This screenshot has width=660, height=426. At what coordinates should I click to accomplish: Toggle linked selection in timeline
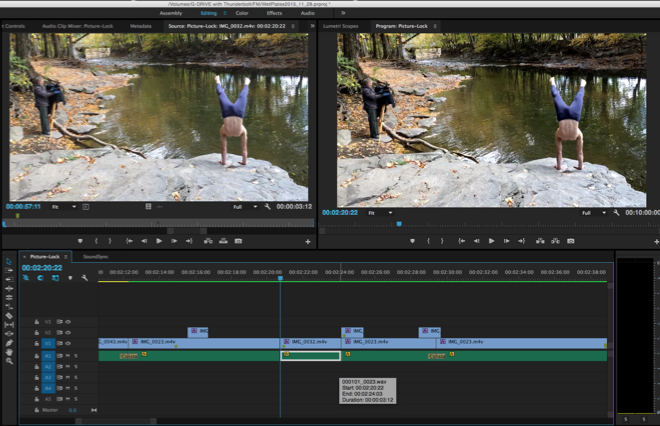coord(55,278)
